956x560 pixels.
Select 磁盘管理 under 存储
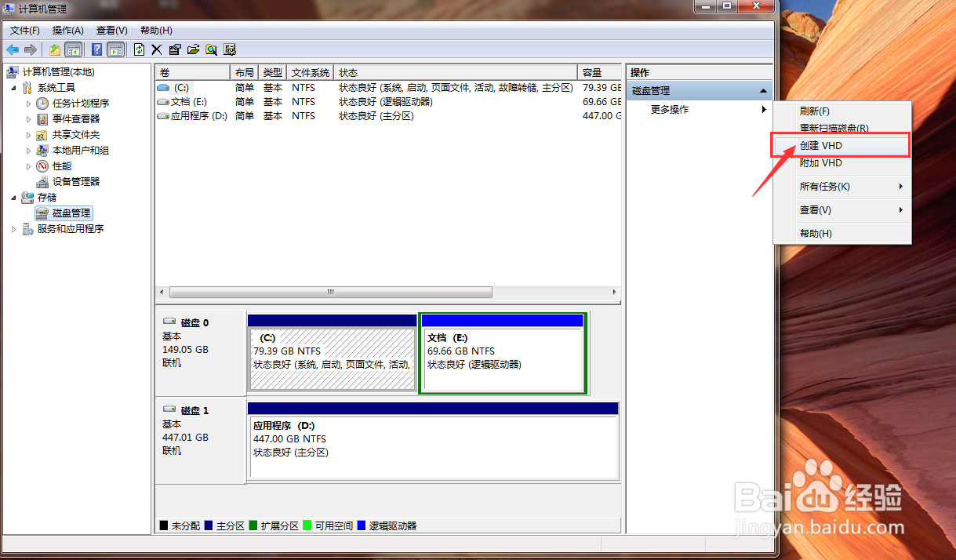(71, 213)
